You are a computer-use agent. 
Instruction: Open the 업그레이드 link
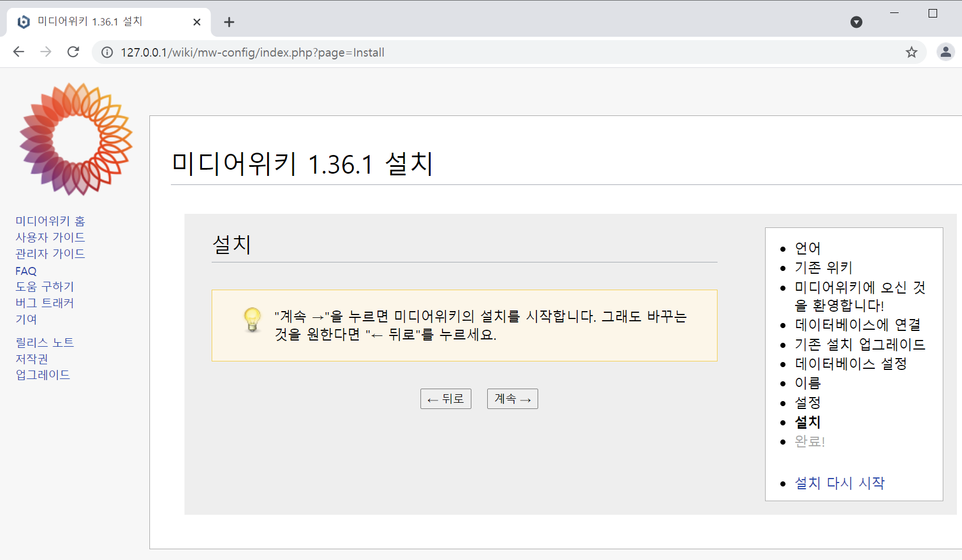tap(43, 374)
